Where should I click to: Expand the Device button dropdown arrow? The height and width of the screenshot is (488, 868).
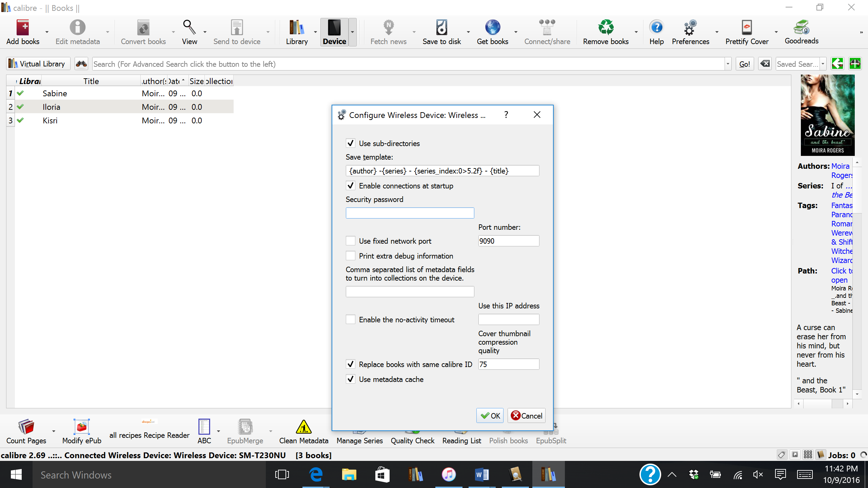click(353, 32)
